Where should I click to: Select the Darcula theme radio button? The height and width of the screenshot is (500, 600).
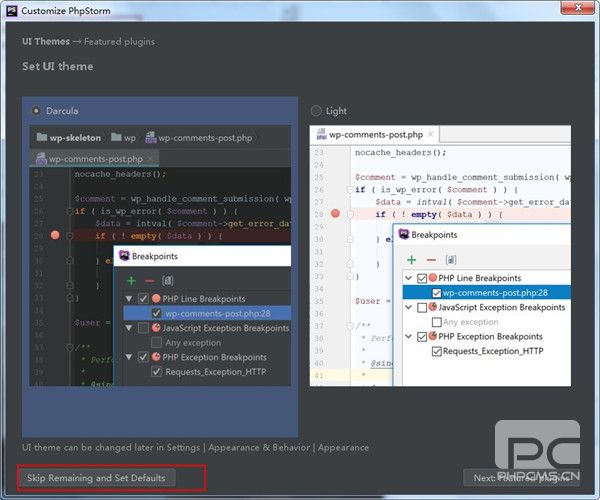(36, 111)
